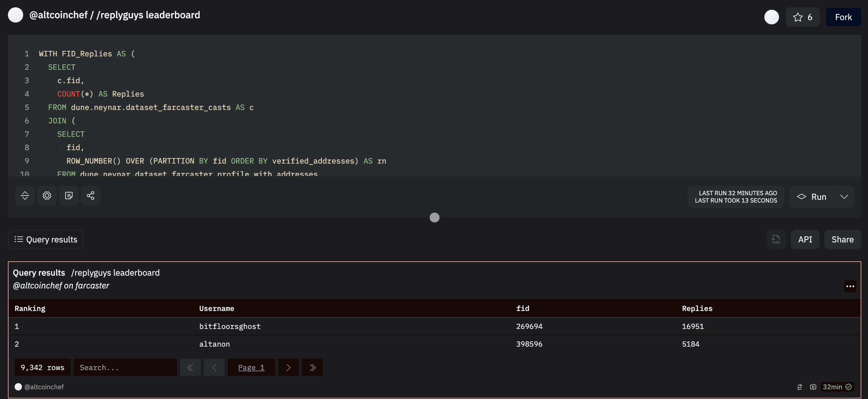Click the 32min freshness badge
The width and height of the screenshot is (868, 399).
[837, 387]
